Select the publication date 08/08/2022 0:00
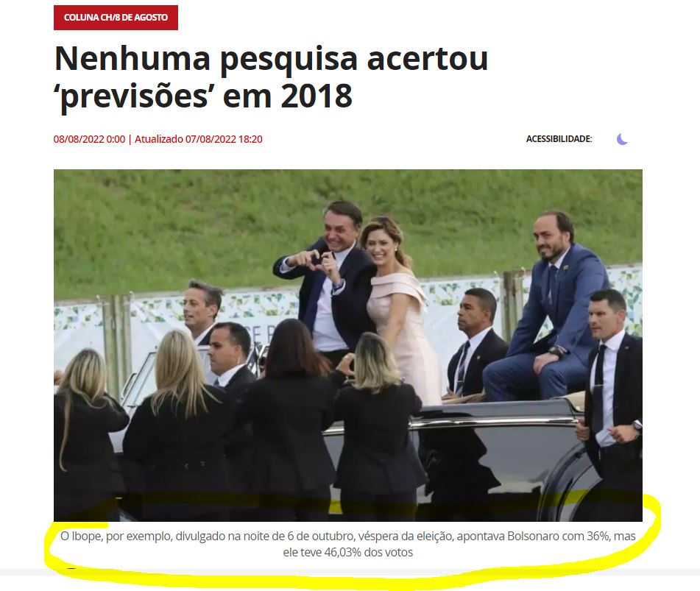Viewport: 700px width, 591px height. tap(89, 139)
